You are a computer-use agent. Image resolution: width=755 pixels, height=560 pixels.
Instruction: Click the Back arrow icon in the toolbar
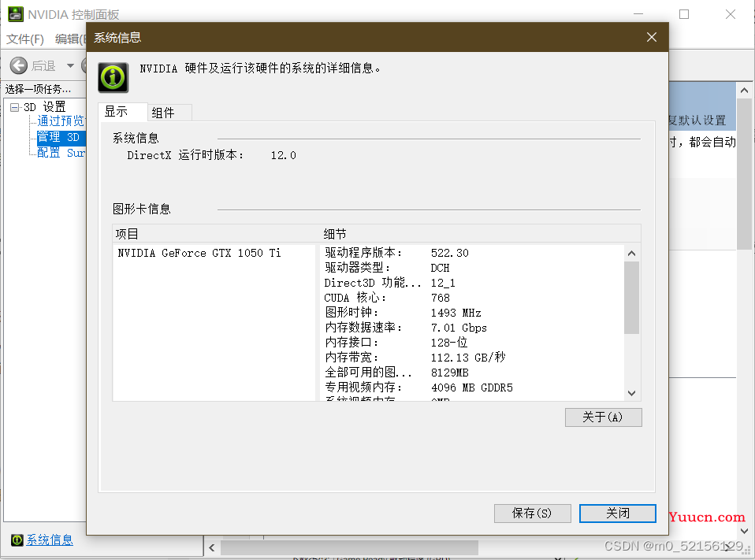(x=19, y=65)
